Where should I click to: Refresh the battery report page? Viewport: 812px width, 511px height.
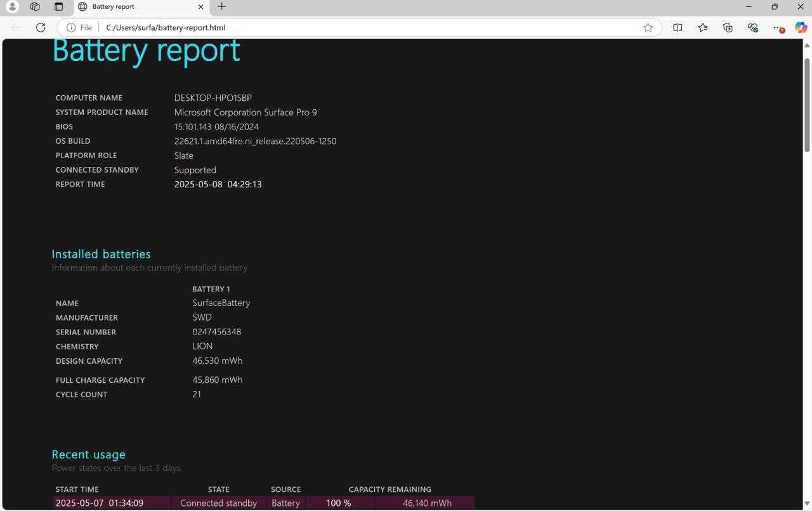[41, 27]
